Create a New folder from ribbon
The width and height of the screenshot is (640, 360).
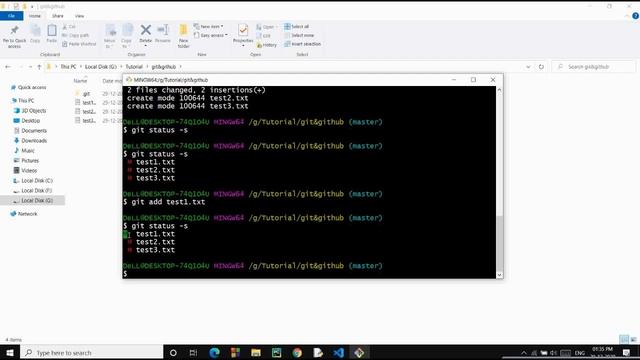183,36
